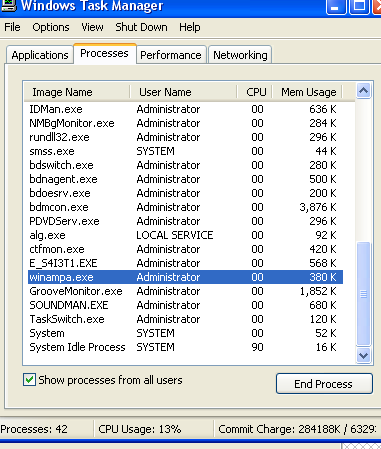Switch to the Networking tab

pos(240,55)
